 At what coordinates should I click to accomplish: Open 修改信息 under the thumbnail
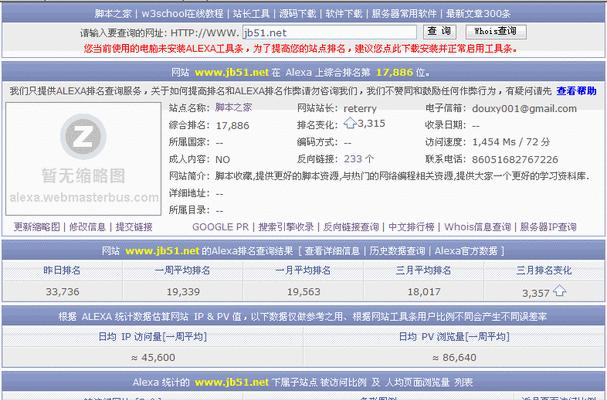tap(87, 227)
